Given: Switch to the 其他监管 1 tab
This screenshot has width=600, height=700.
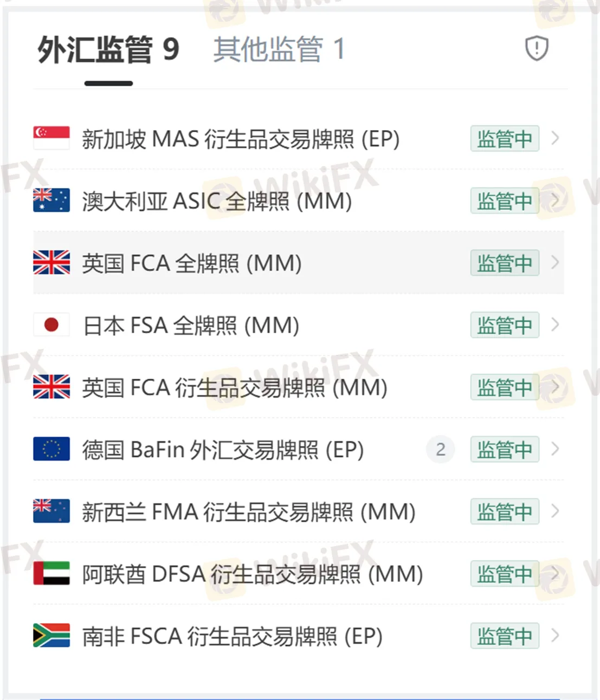Looking at the screenshot, I should point(279,50).
